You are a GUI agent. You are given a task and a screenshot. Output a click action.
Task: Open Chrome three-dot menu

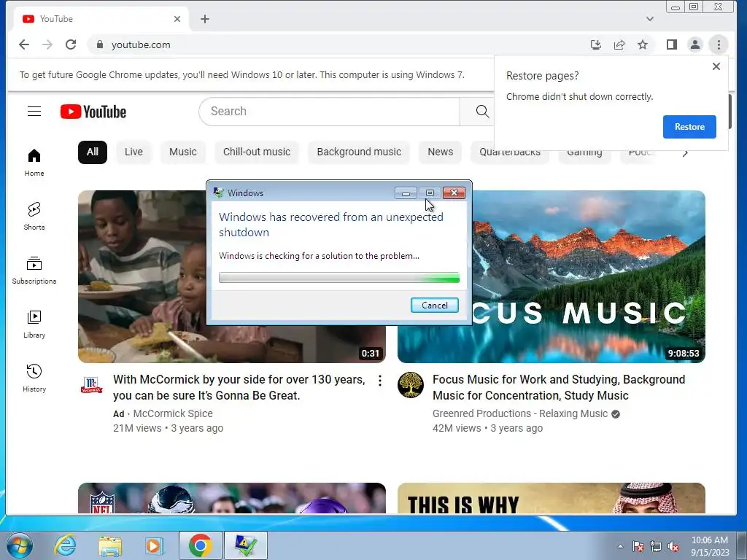tap(719, 44)
